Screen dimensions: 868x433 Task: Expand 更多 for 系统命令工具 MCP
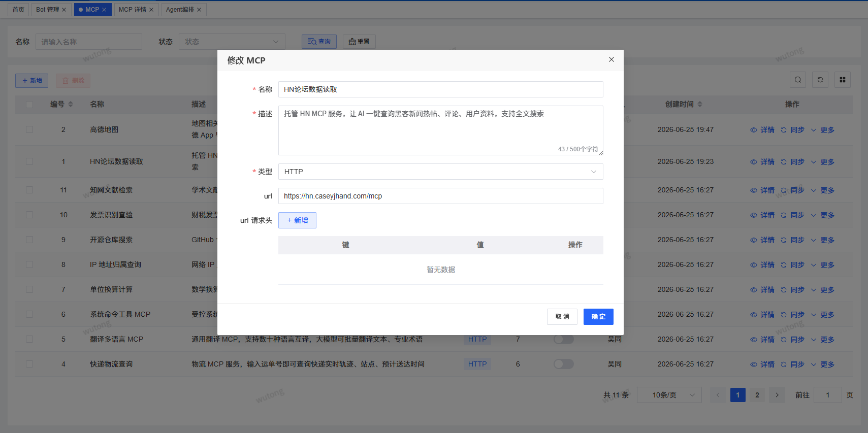822,315
